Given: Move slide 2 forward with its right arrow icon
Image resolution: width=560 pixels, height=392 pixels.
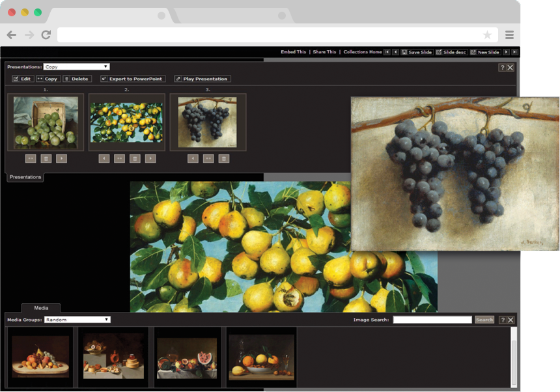Looking at the screenshot, I should tap(150, 158).
